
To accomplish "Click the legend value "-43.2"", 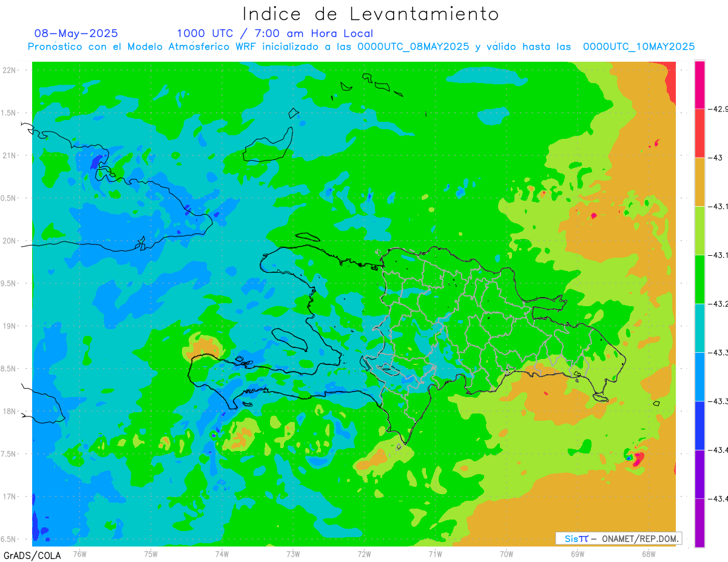I will [718, 304].
